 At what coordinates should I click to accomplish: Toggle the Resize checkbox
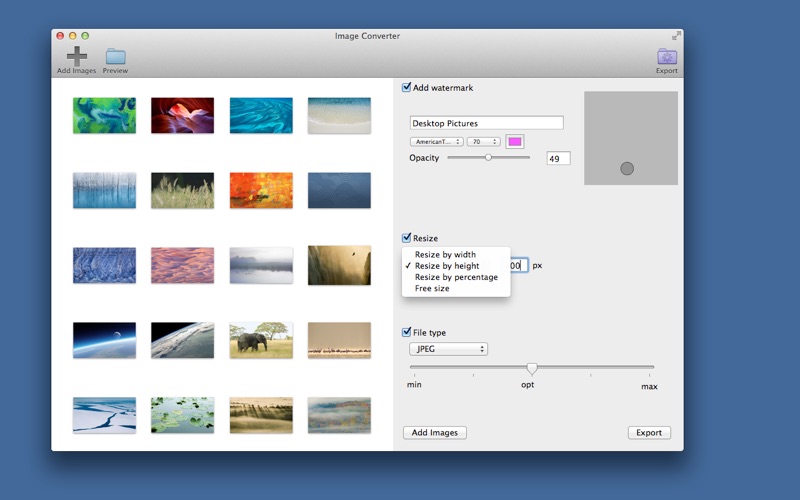pyautogui.click(x=407, y=238)
